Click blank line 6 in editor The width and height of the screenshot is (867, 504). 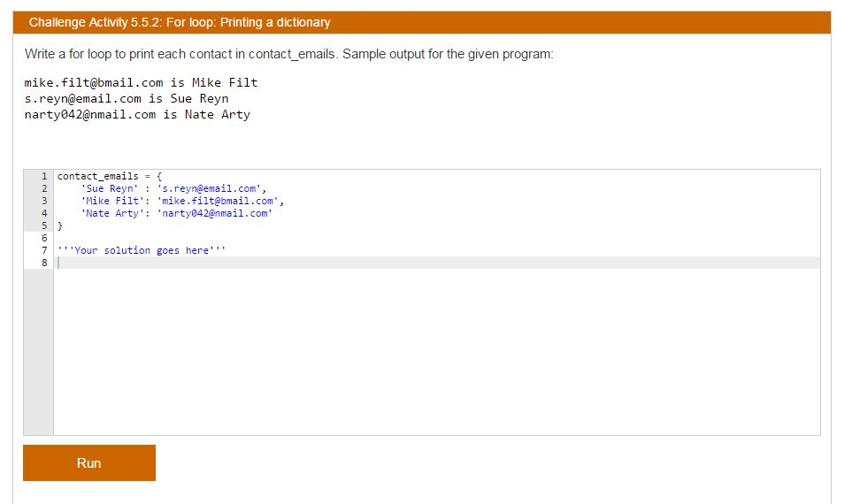(437, 238)
